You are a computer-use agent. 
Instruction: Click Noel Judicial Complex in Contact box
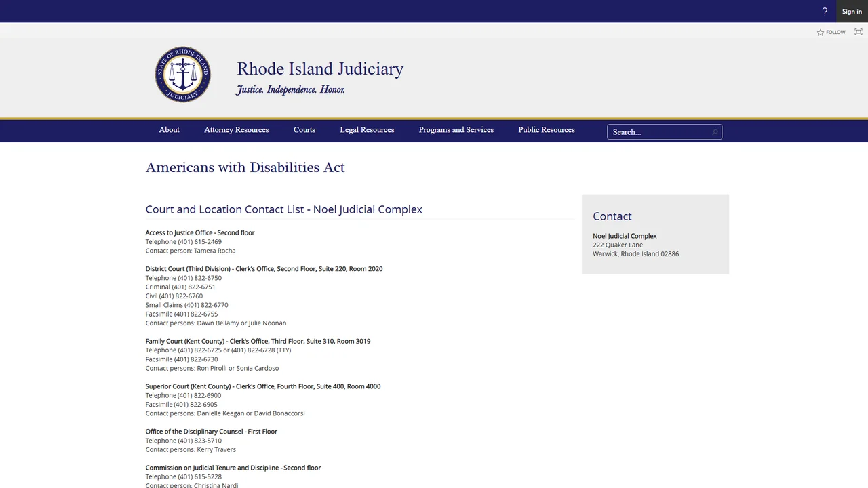pos(625,236)
